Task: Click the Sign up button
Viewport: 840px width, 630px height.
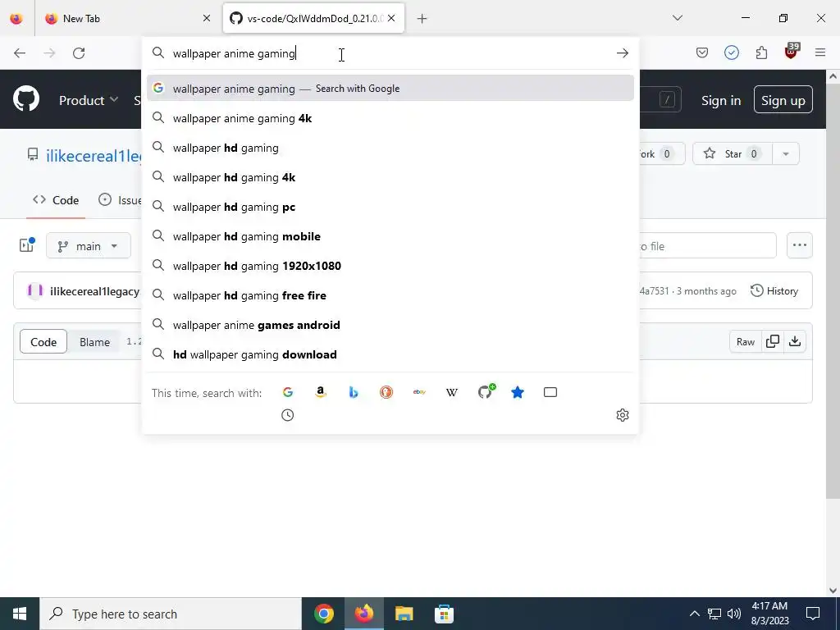Action: [783, 99]
